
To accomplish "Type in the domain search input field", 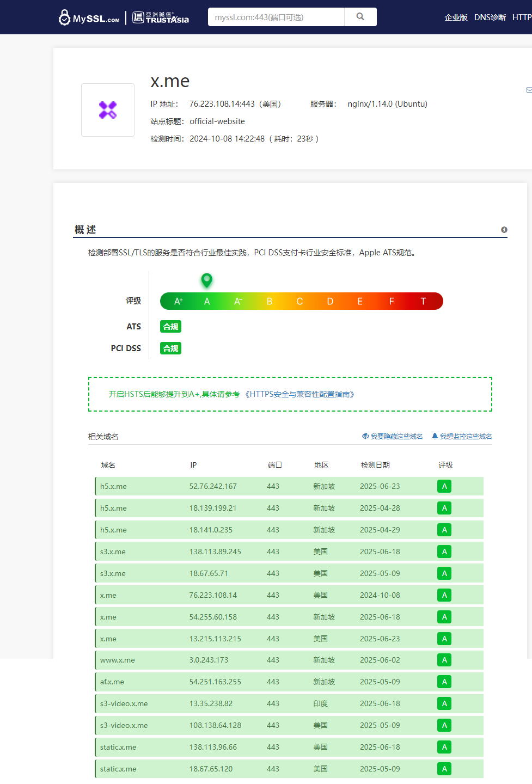I will (276, 17).
